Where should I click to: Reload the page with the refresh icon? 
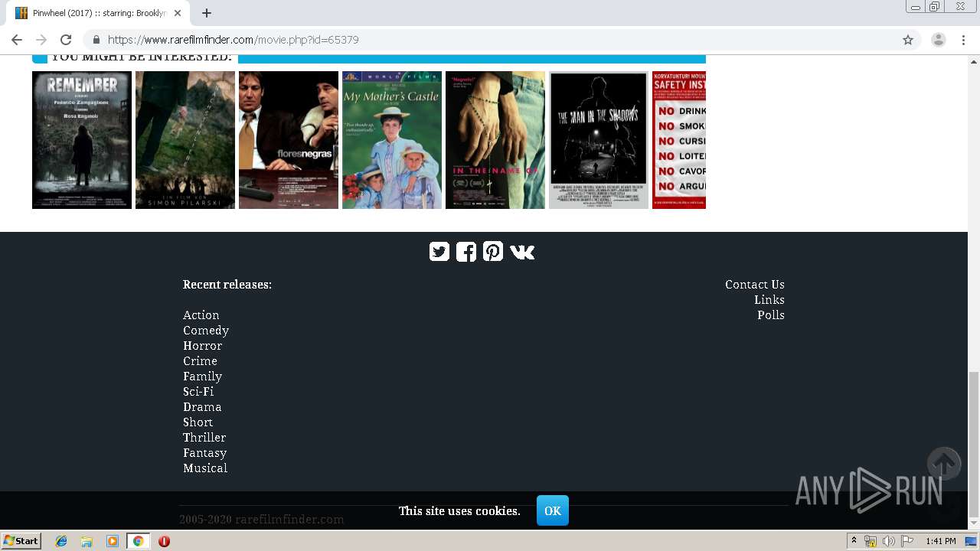(x=66, y=40)
